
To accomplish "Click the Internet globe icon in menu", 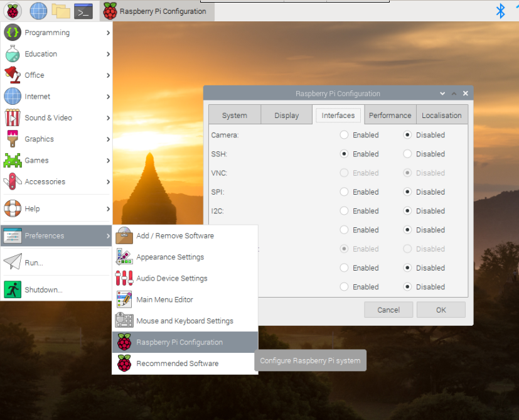I will pos(13,97).
